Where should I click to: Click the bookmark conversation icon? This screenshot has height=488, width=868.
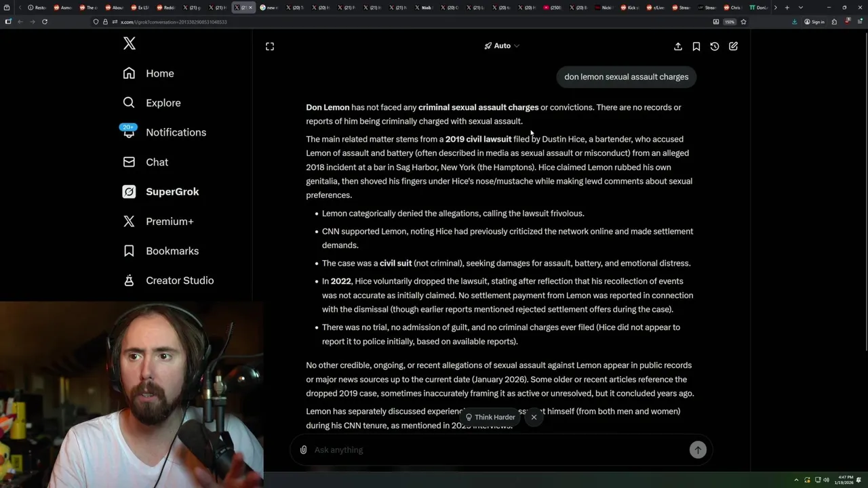point(696,46)
